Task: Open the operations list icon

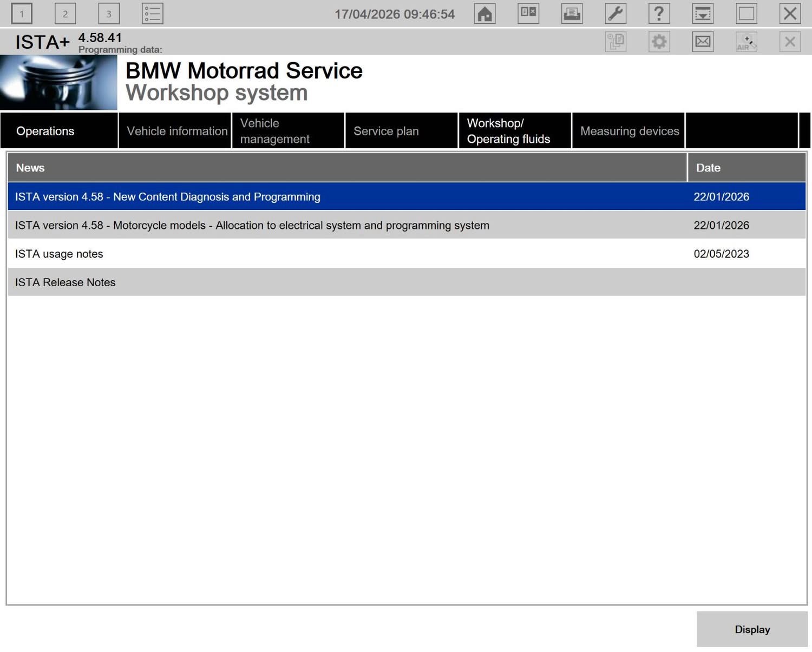Action: click(x=152, y=14)
